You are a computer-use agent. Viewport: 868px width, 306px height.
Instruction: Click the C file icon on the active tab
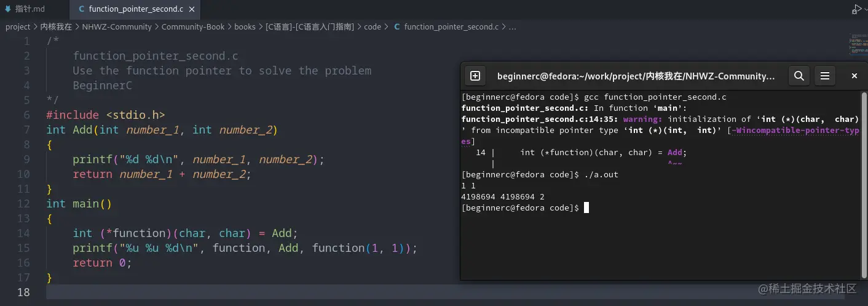click(82, 9)
